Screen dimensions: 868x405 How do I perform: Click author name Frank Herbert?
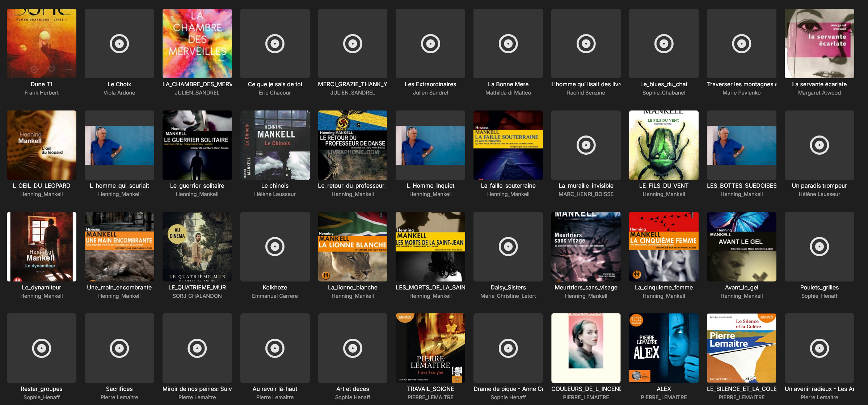click(41, 93)
